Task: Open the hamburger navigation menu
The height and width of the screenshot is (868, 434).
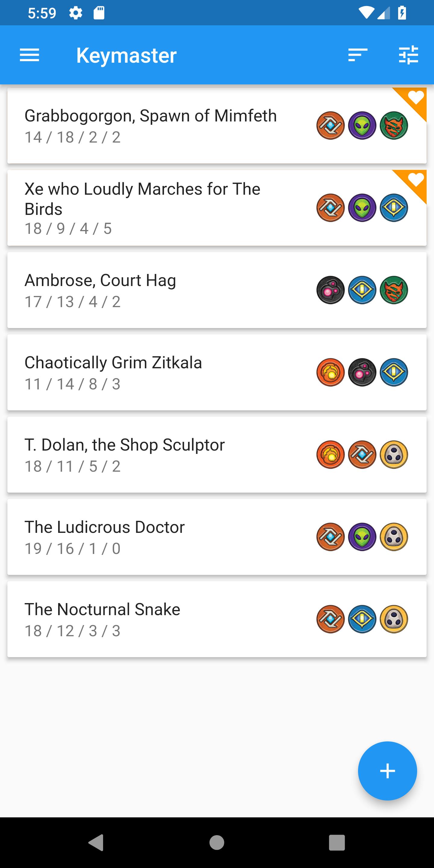Action: coord(30,55)
